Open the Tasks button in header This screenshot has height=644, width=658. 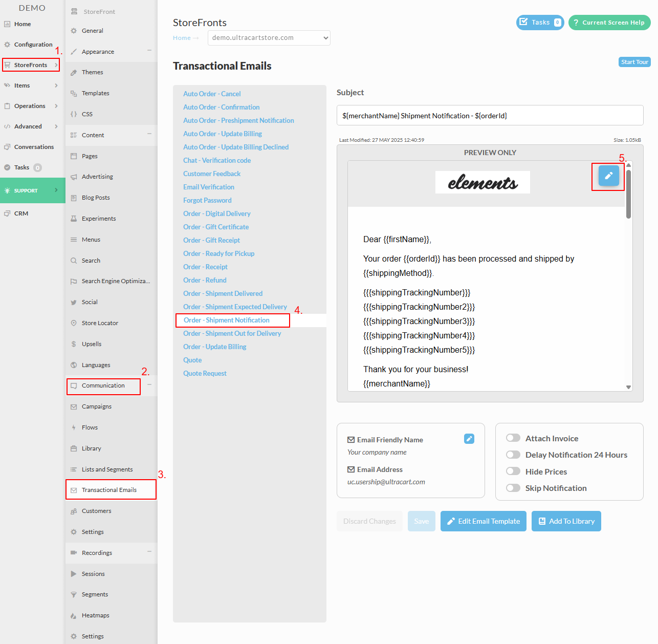point(540,23)
